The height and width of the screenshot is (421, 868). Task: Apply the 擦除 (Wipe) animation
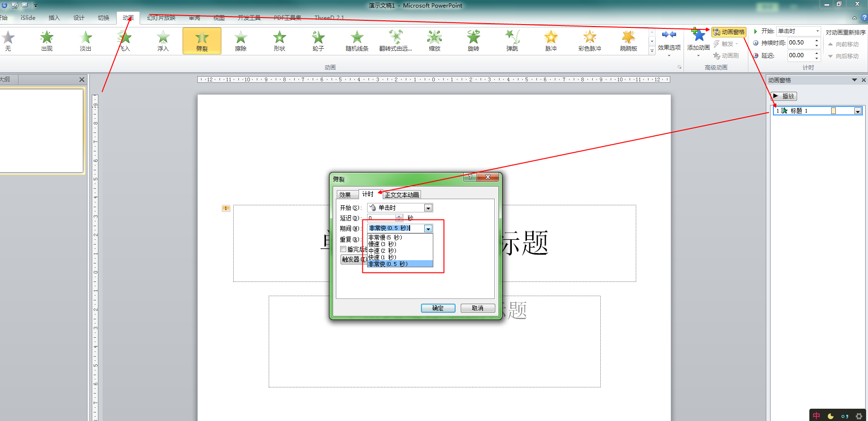(x=241, y=41)
